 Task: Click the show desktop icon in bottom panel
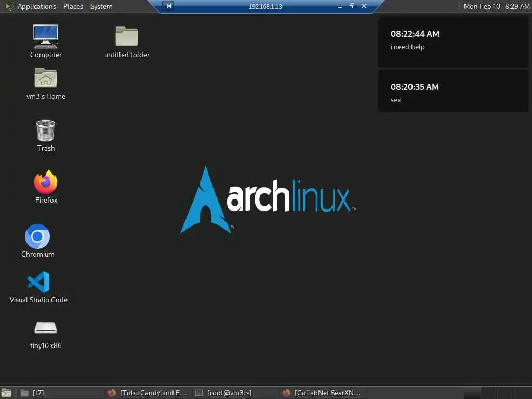pos(6,393)
